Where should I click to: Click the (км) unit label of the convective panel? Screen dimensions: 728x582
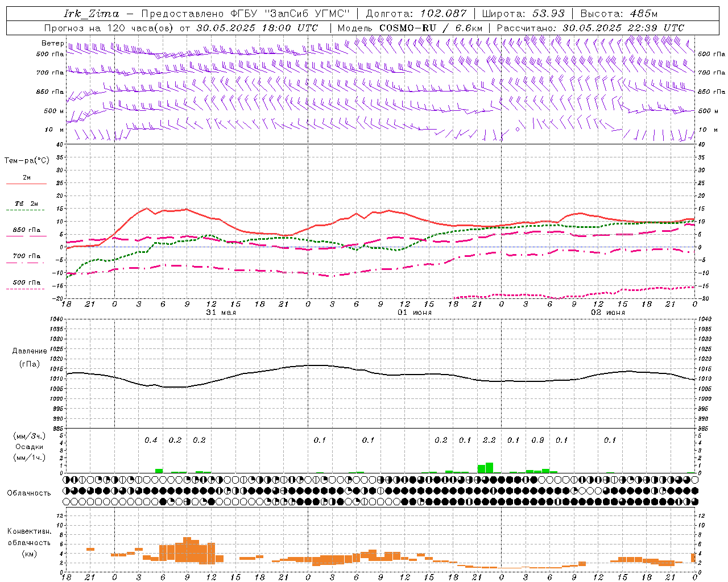tap(30, 554)
